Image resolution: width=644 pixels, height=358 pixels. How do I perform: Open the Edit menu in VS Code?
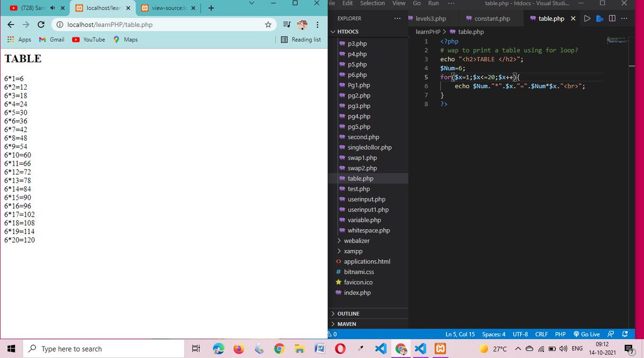pos(347,3)
